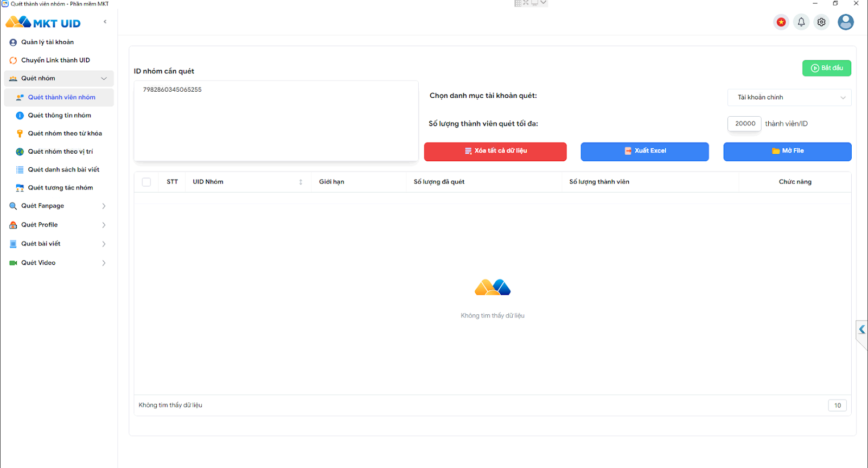Click the Số lượng thành viên column header
Image resolution: width=868 pixels, height=468 pixels.
pyautogui.click(x=599, y=182)
